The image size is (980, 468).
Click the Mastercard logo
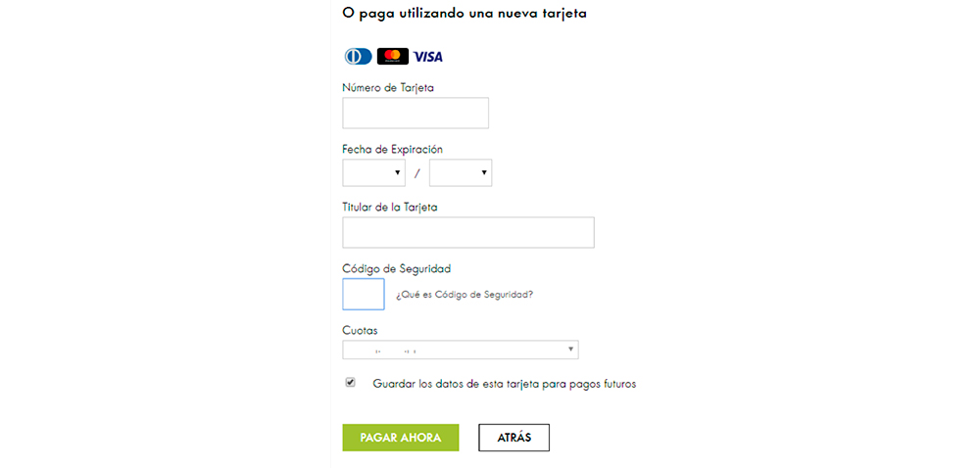tap(393, 57)
